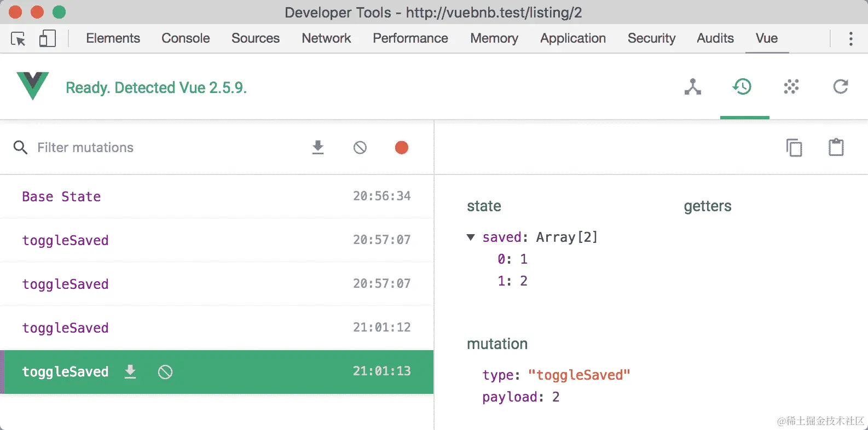
Task: Open the Console tab
Action: [x=186, y=38]
